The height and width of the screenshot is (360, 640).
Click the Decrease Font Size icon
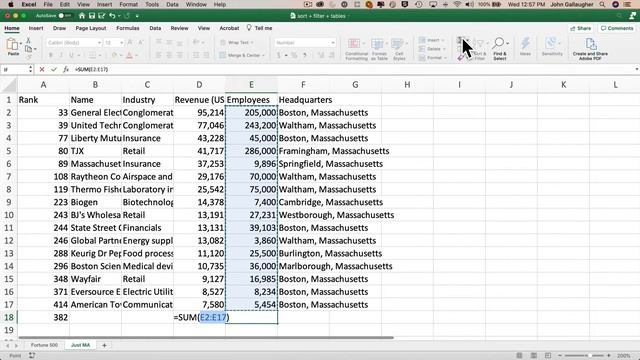click(x=140, y=42)
